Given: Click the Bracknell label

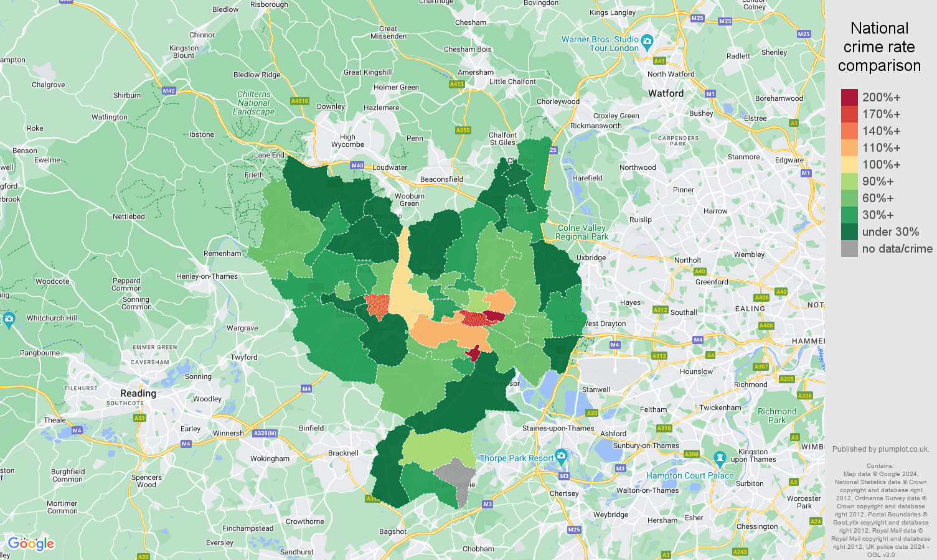Looking at the screenshot, I should pos(343,453).
